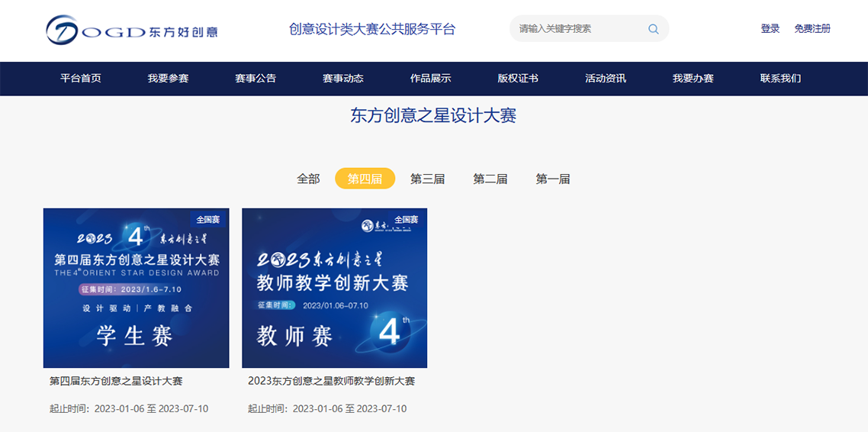Viewport: 868px width, 432px height.
Task: Open the 学生赛 competition poster thumbnail
Action: tap(136, 288)
